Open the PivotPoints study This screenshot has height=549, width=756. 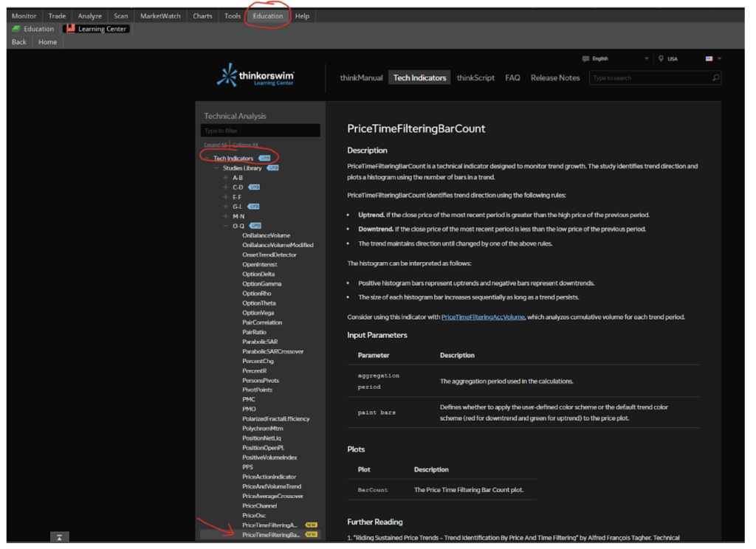pos(257,390)
